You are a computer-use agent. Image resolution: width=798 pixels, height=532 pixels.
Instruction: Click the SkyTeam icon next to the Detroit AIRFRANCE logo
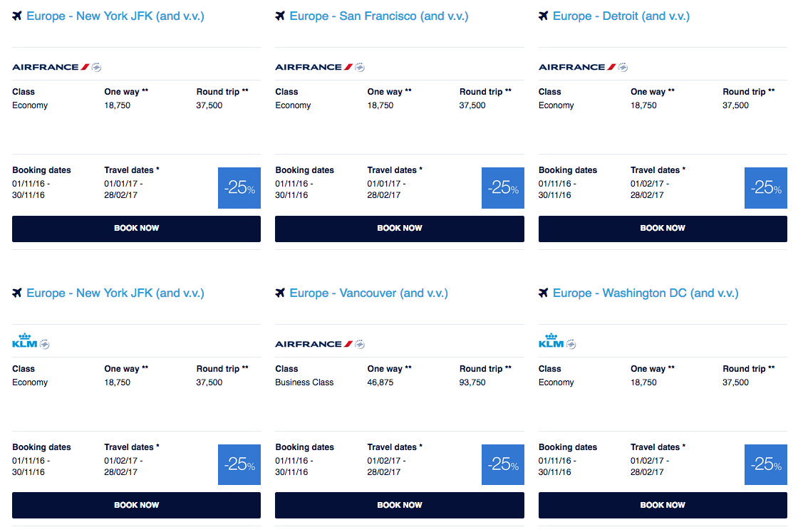click(623, 66)
